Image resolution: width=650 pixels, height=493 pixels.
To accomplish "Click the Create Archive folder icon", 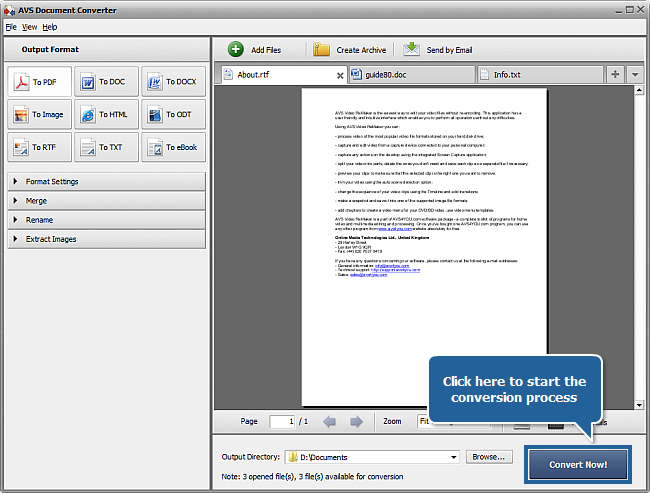I will point(321,49).
